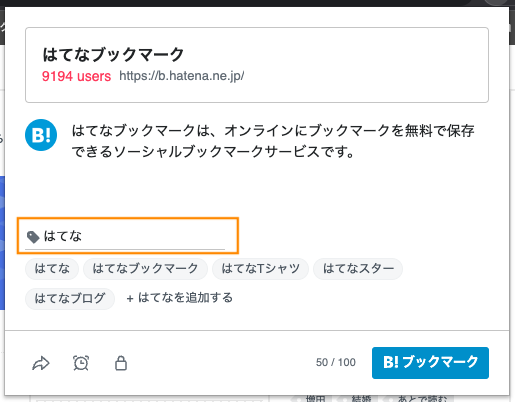Click the alarm clock read-later icon

coord(81,363)
